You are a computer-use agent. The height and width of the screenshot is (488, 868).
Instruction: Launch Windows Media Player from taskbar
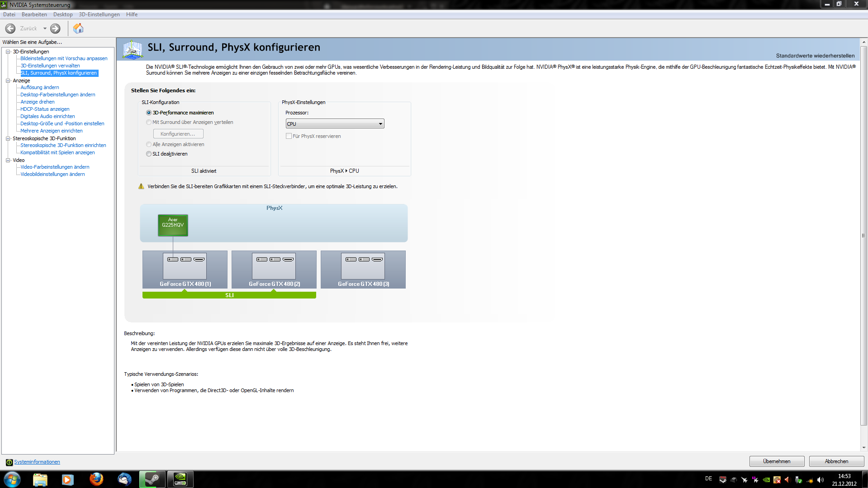68,479
